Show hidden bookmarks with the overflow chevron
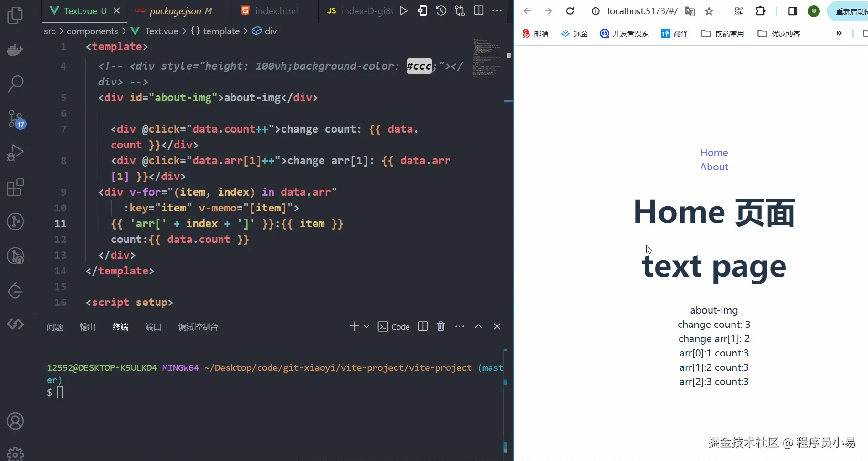Image resolution: width=868 pixels, height=461 pixels. 839,33
